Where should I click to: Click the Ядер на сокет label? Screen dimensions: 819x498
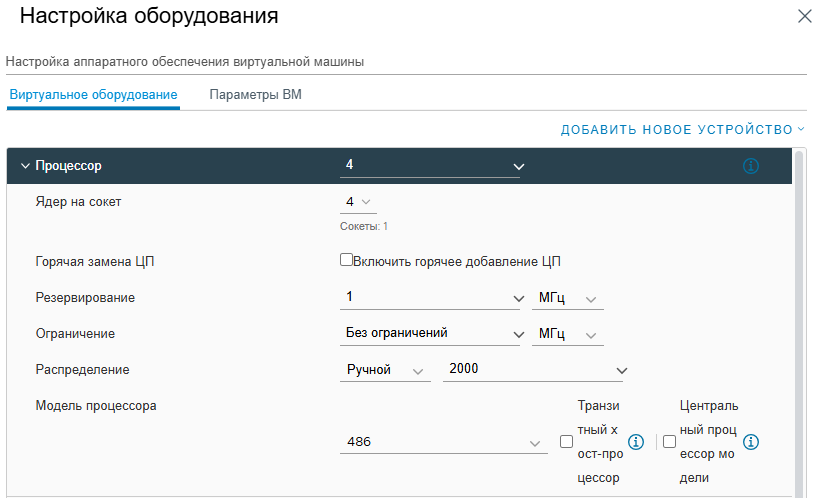coord(78,202)
